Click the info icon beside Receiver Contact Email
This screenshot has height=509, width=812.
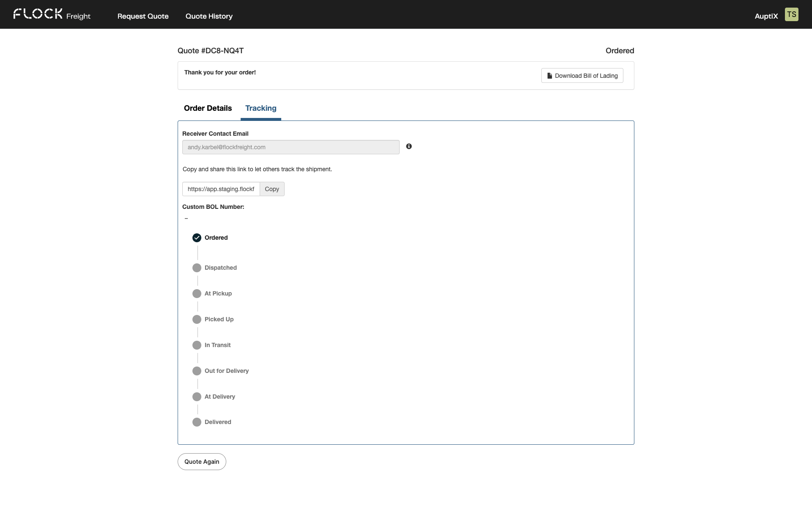409,146
